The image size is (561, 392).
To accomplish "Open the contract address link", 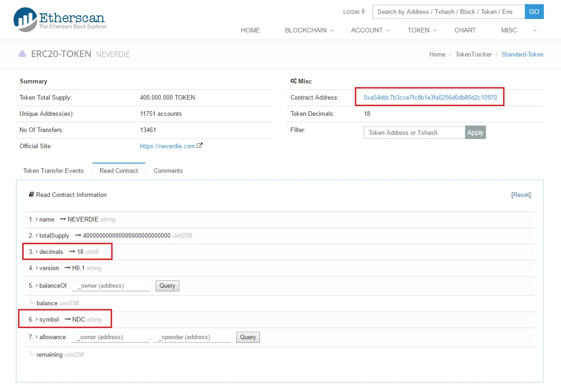I will point(430,97).
